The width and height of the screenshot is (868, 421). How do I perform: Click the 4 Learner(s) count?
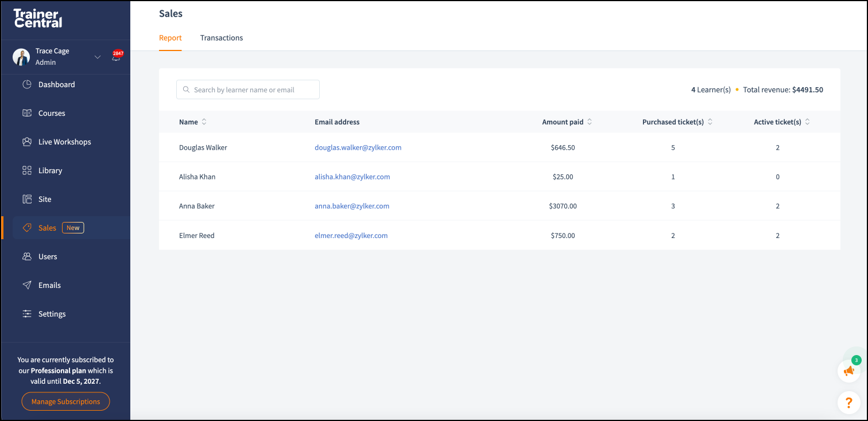711,90
